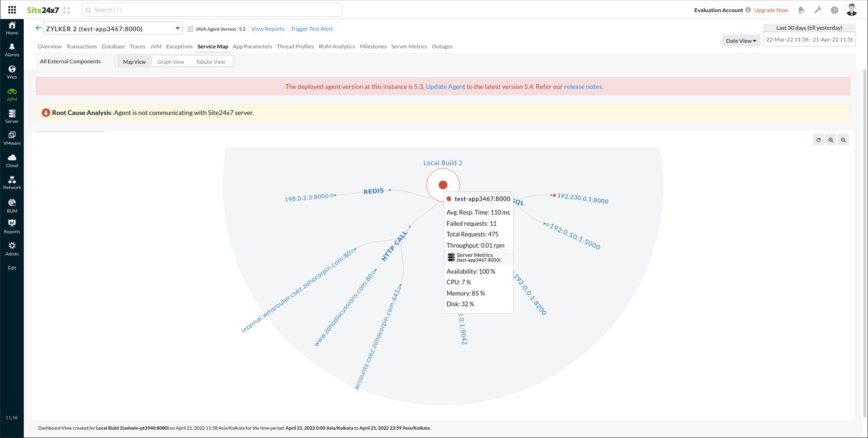Select the Map View option
868x438 pixels.
[x=134, y=62]
